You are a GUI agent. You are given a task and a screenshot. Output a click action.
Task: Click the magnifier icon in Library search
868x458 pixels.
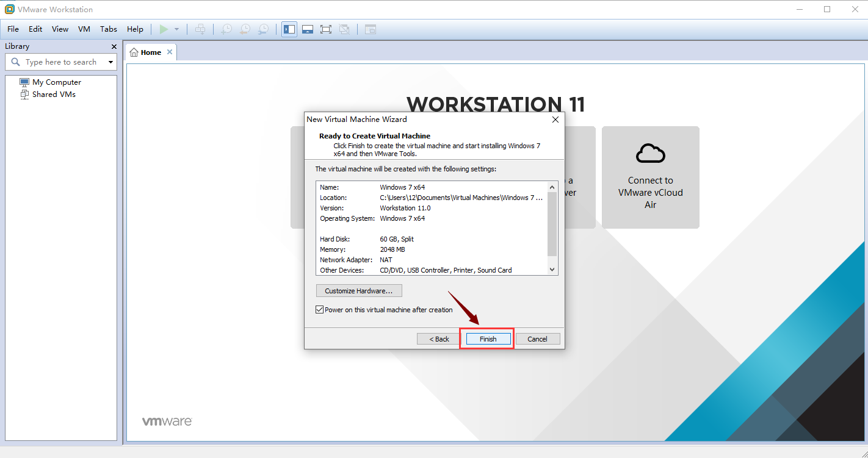pos(16,62)
